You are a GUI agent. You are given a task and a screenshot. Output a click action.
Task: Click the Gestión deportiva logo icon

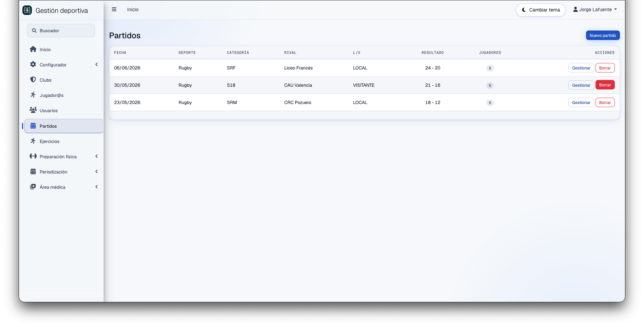(27, 10)
